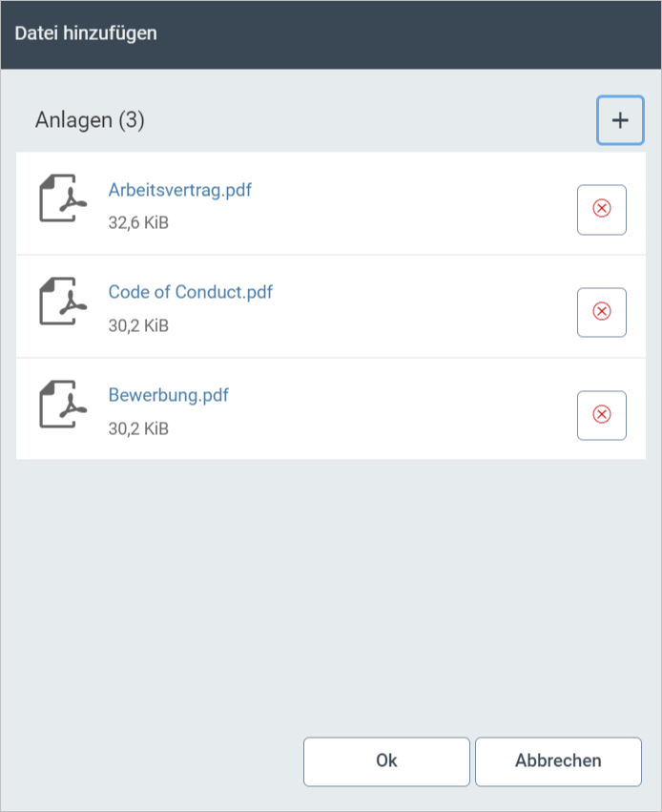This screenshot has height=812, width=662.
Task: Click the PDF icon beside Bewerbung.pdf
Action: (x=62, y=405)
